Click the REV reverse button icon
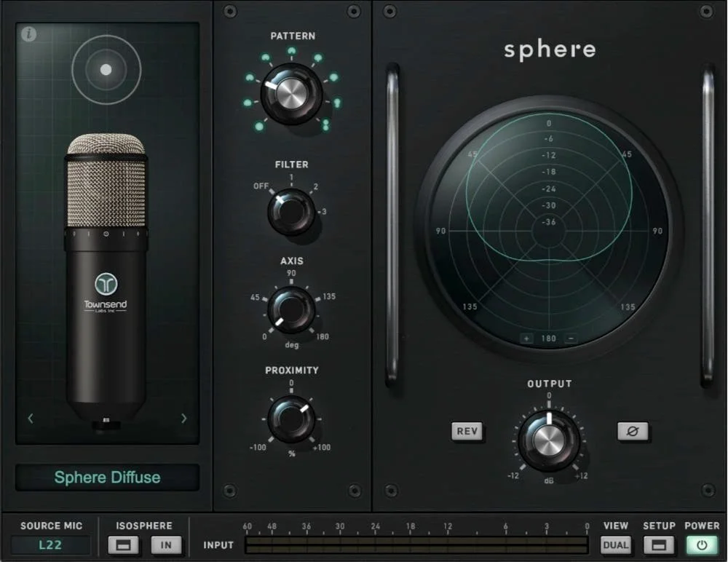The image size is (728, 562). click(x=467, y=431)
